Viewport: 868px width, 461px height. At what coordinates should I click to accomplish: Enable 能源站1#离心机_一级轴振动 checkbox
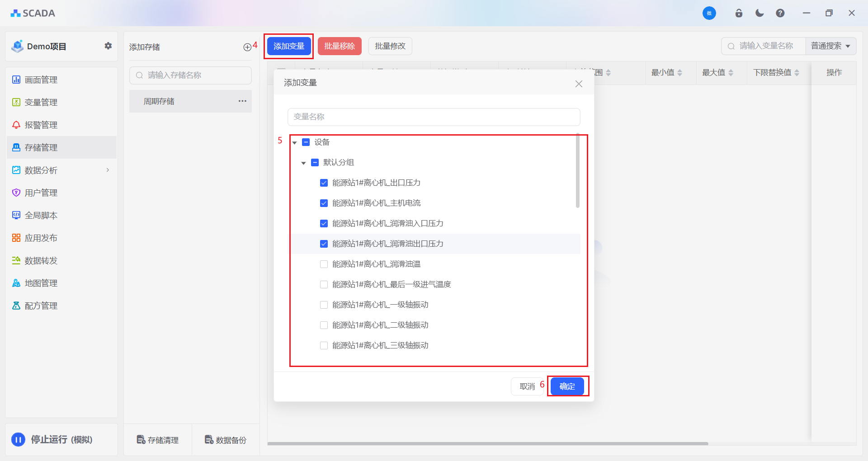pyautogui.click(x=324, y=305)
